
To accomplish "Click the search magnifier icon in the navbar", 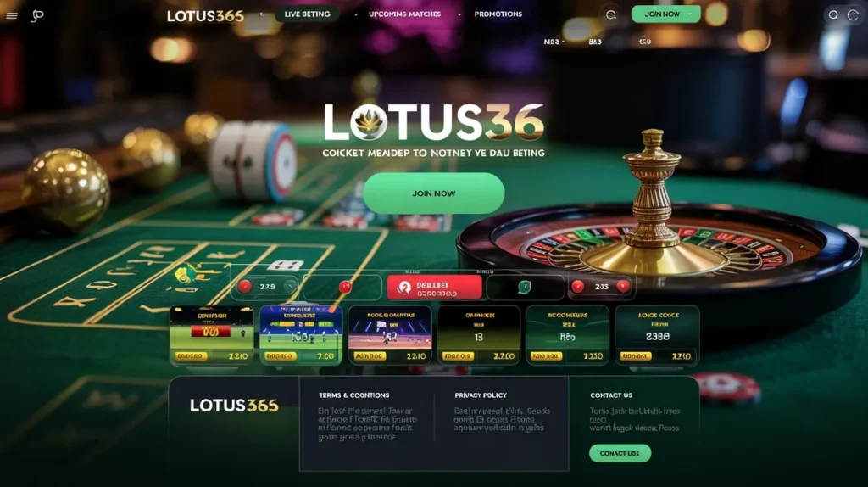I will point(610,15).
